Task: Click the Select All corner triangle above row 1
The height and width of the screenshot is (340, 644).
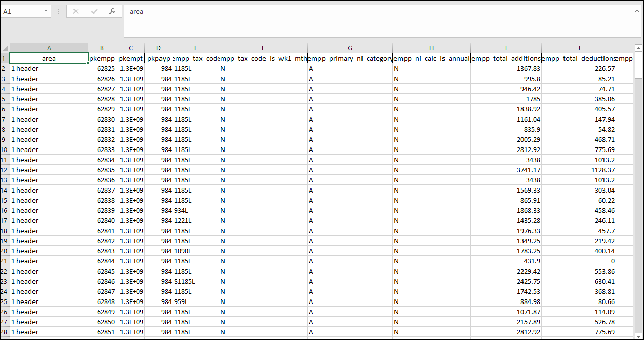Action: coord(5,48)
